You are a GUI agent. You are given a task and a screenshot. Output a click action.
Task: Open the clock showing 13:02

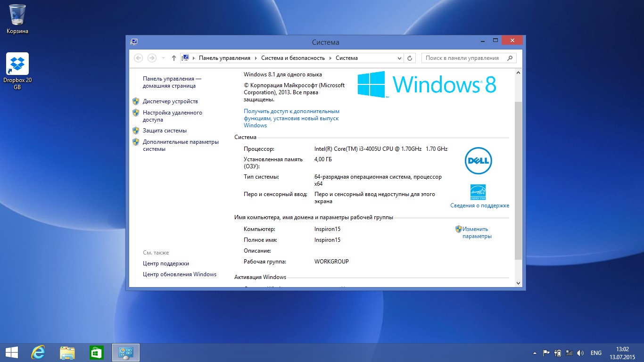pyautogui.click(x=623, y=353)
